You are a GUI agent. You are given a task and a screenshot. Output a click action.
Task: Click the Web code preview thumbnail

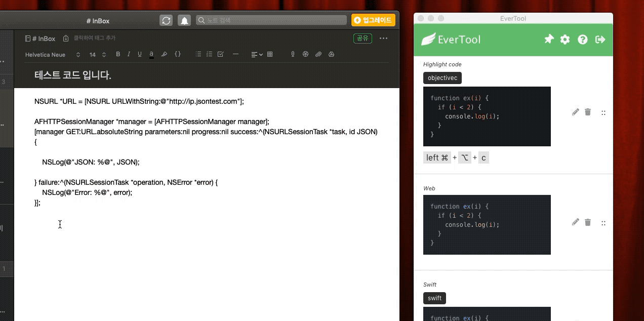pyautogui.click(x=487, y=225)
